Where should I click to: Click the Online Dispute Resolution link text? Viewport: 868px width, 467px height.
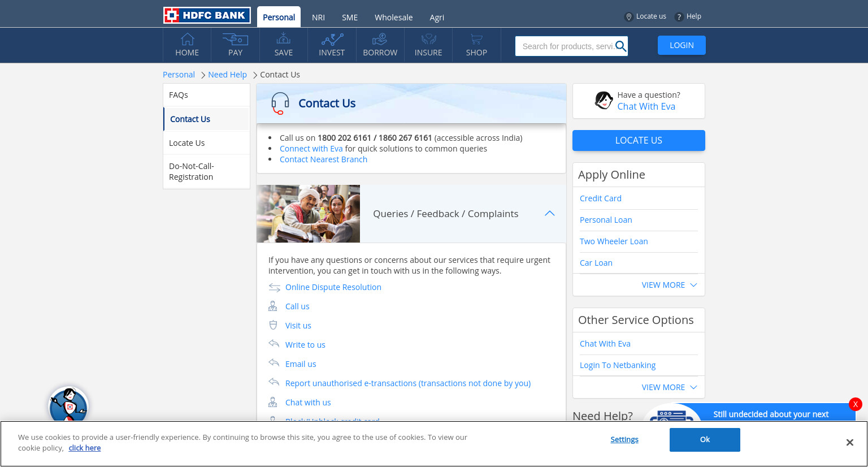[x=333, y=287]
